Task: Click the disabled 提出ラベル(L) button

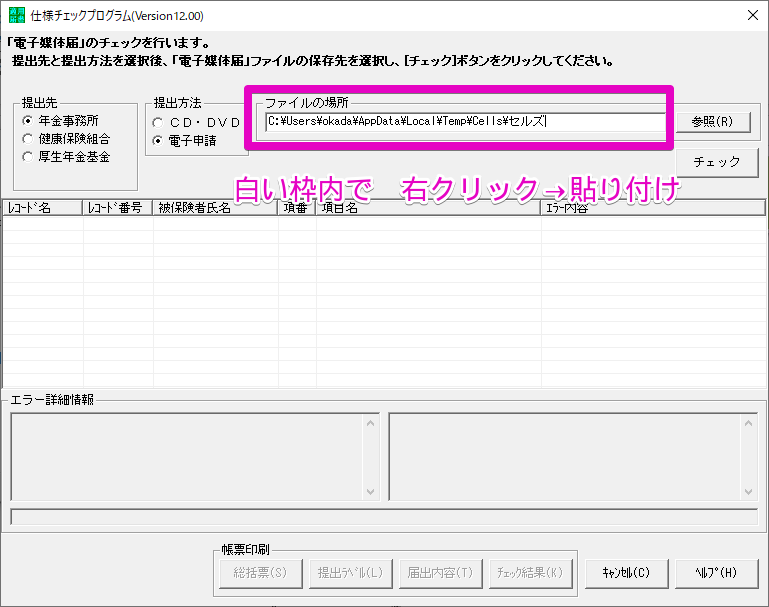Action: [351, 573]
